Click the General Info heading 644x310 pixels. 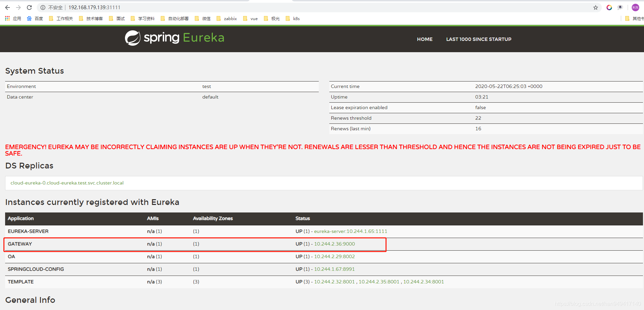point(30,300)
